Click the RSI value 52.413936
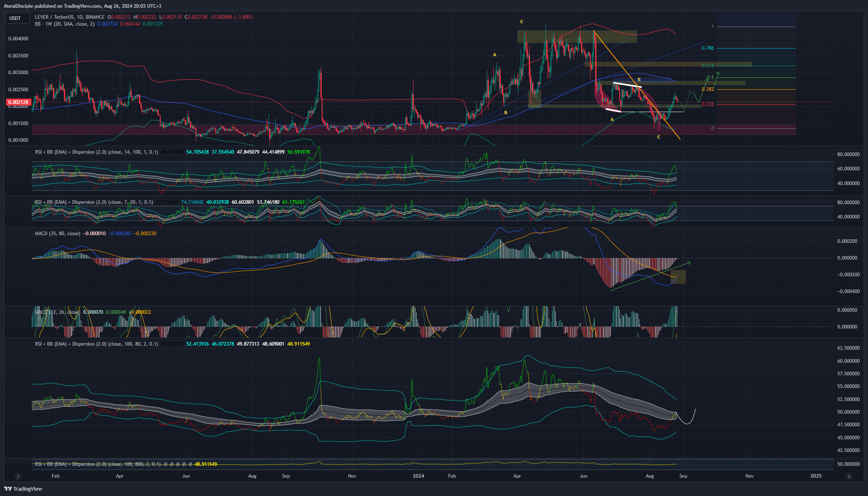 [x=197, y=344]
